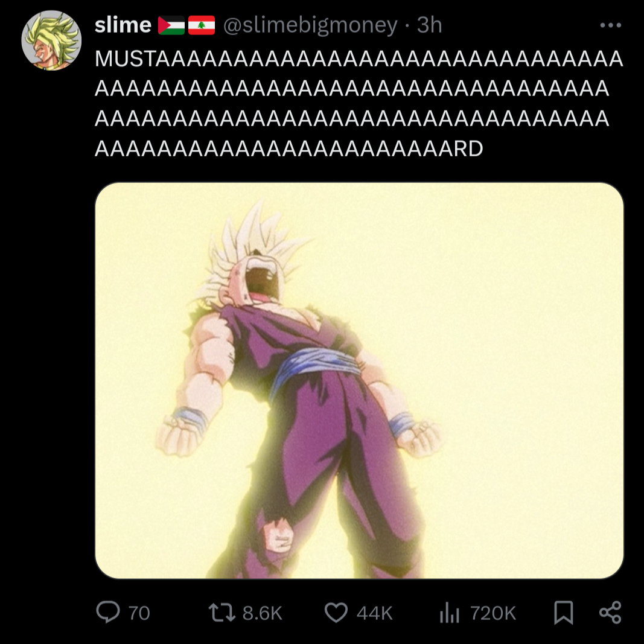Tap the share icon on the tweet
644x644 pixels.
(610, 613)
